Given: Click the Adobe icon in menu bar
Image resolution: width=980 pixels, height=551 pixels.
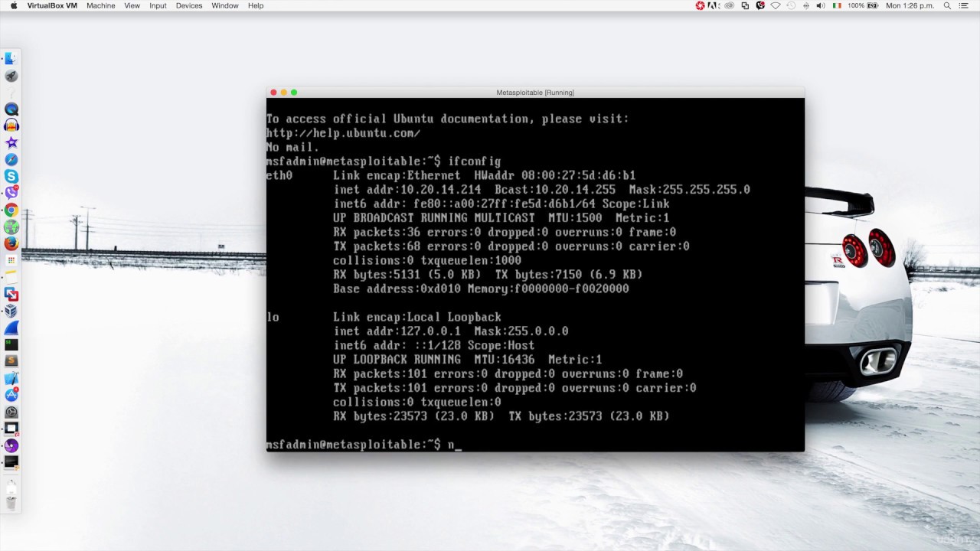Looking at the screenshot, I should tap(714, 5).
